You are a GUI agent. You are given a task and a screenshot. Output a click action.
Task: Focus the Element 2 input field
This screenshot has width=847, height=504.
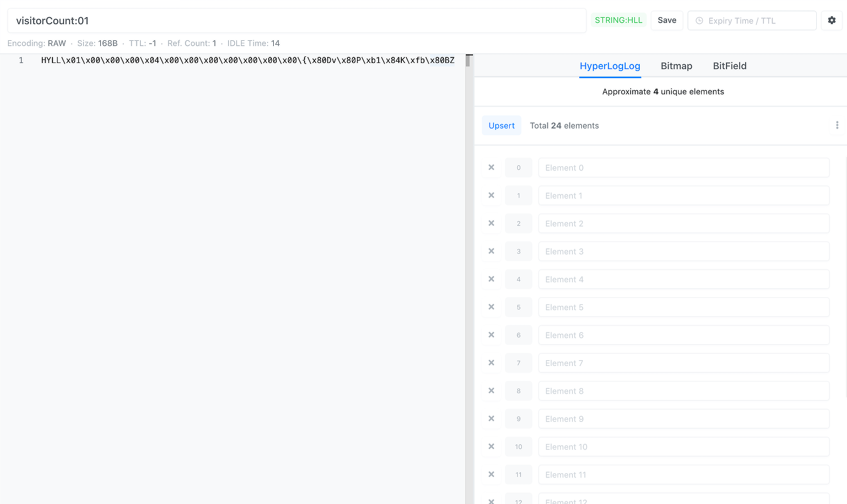click(683, 223)
